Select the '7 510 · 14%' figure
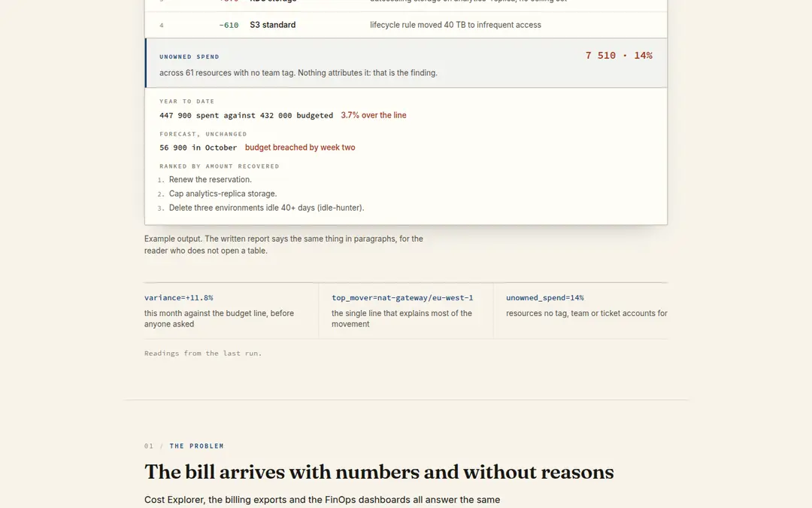Viewport: 812px width, 508px height. point(619,56)
